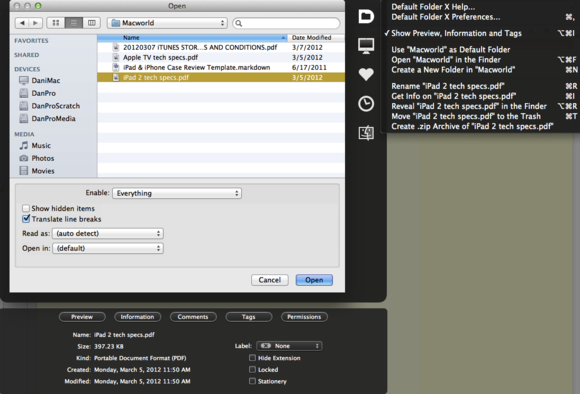Switch to the Information tab
The image size is (580, 394).
tap(138, 317)
